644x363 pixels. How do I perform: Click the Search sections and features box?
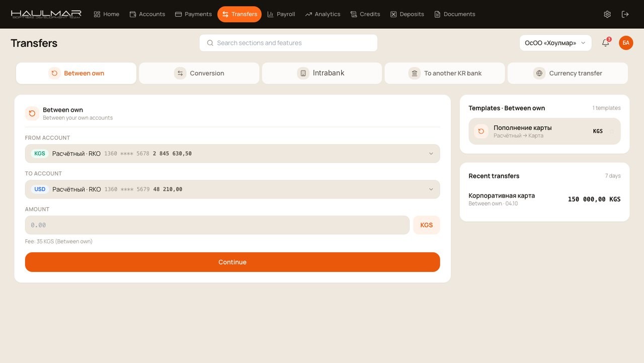(x=288, y=43)
